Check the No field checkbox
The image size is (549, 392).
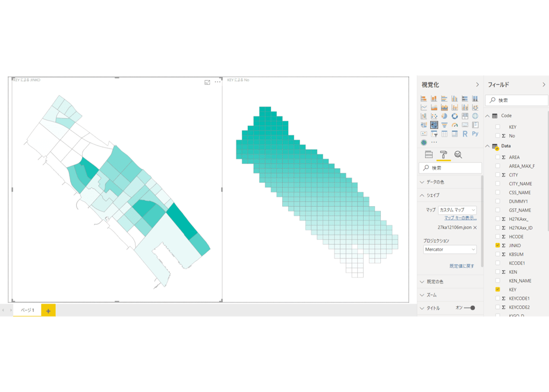497,135
